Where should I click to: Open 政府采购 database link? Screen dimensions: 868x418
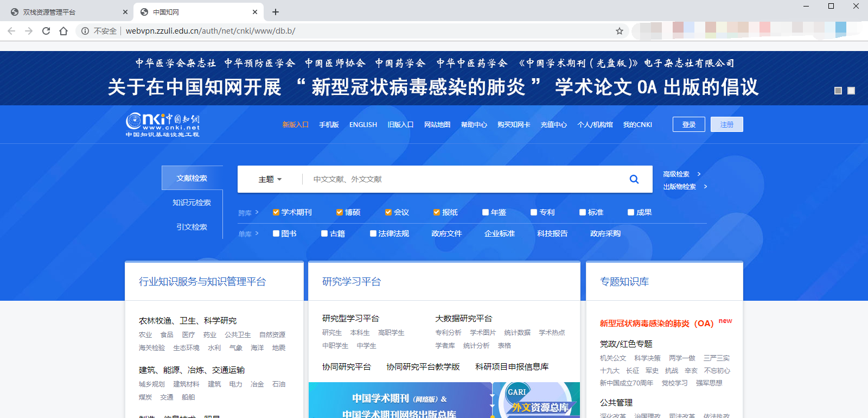coord(605,233)
